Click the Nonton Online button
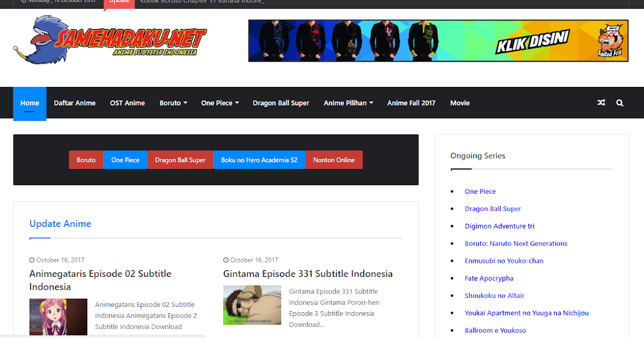This screenshot has height=338, width=644. click(334, 160)
